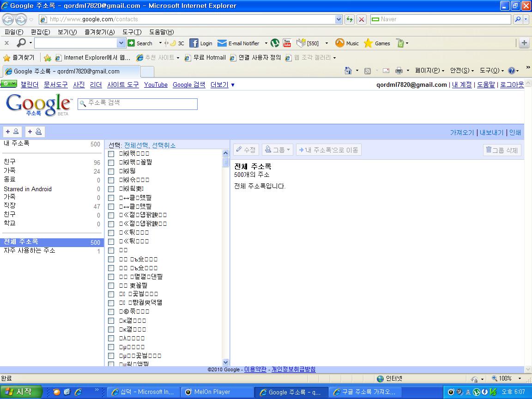Click the 주소록 검색 contacts search field
This screenshot has height=399, width=532.
click(138, 104)
